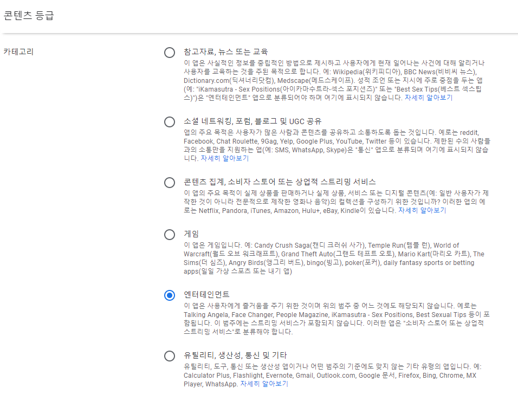Image resolution: width=518 pixels, height=420 pixels.
Task: Open 자세히 알아보기 link under 소셜 네트워킹 description
Action: 225,158
